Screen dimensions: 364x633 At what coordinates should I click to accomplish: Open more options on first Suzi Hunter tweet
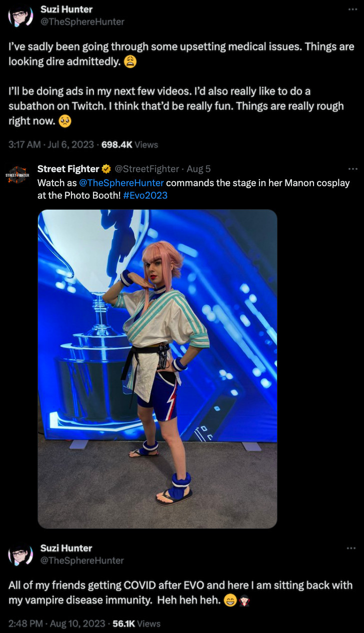pyautogui.click(x=352, y=10)
